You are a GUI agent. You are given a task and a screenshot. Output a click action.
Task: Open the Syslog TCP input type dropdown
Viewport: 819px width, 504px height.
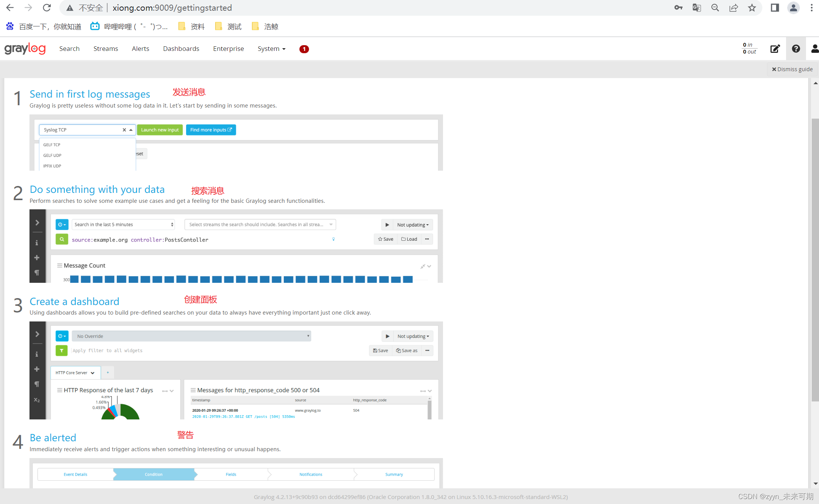(x=87, y=130)
